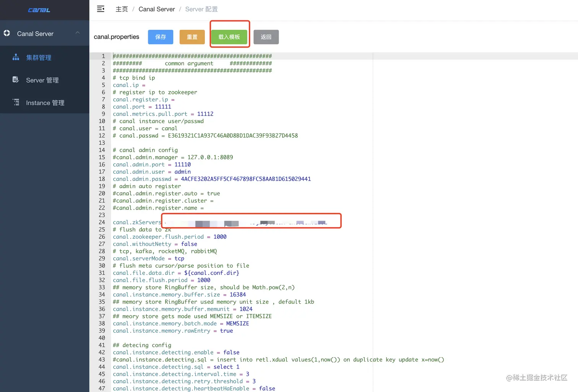Click the Server 管理 document icon
The width and height of the screenshot is (578, 392).
point(16,80)
